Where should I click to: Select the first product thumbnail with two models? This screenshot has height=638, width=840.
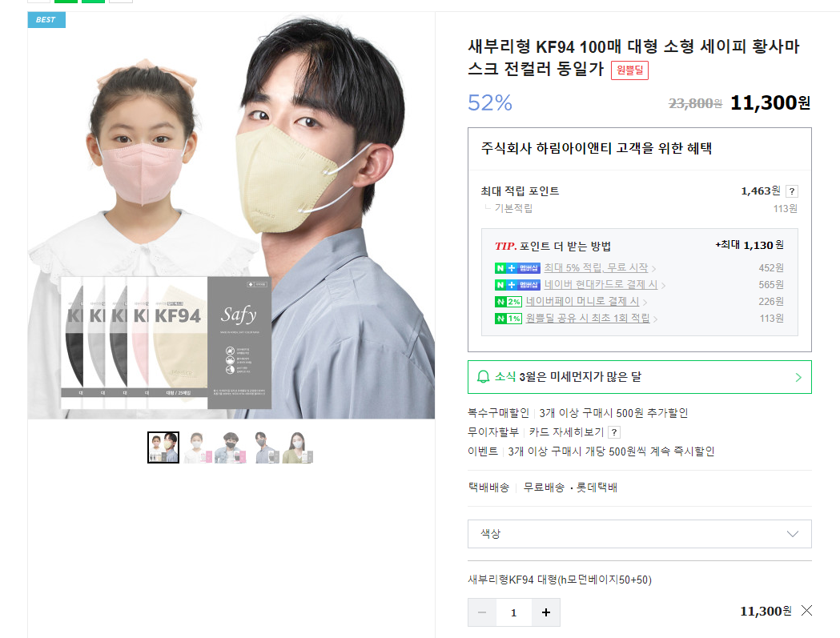click(x=163, y=447)
